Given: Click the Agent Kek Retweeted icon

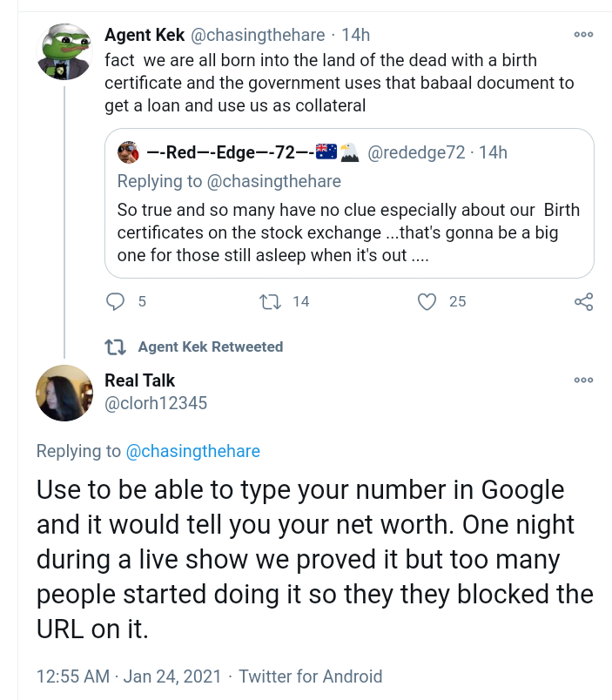Looking at the screenshot, I should pos(113,347).
